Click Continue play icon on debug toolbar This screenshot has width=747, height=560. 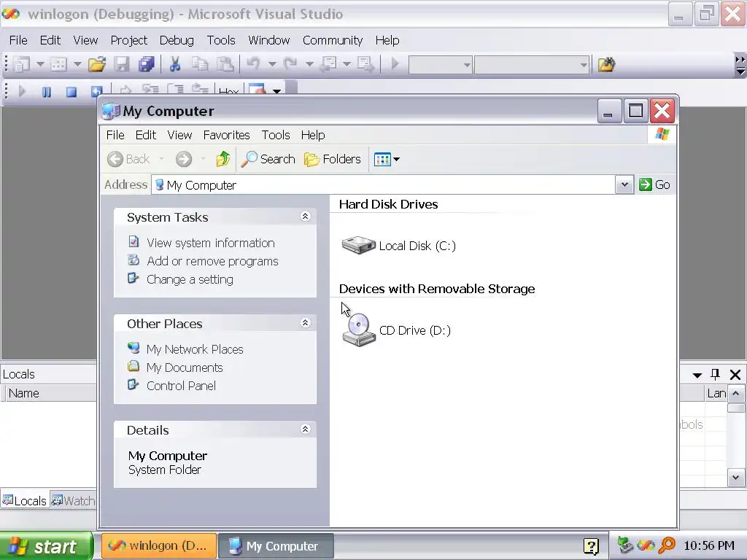tap(22, 90)
